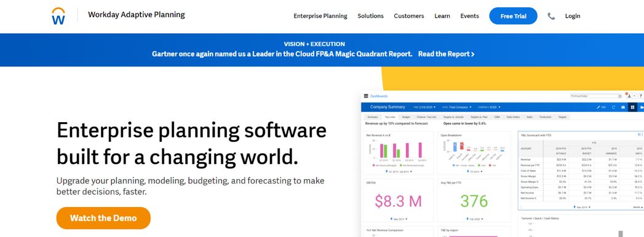
Task: Open Avg T&E per FTE period dropdown
Action: click(x=474, y=219)
